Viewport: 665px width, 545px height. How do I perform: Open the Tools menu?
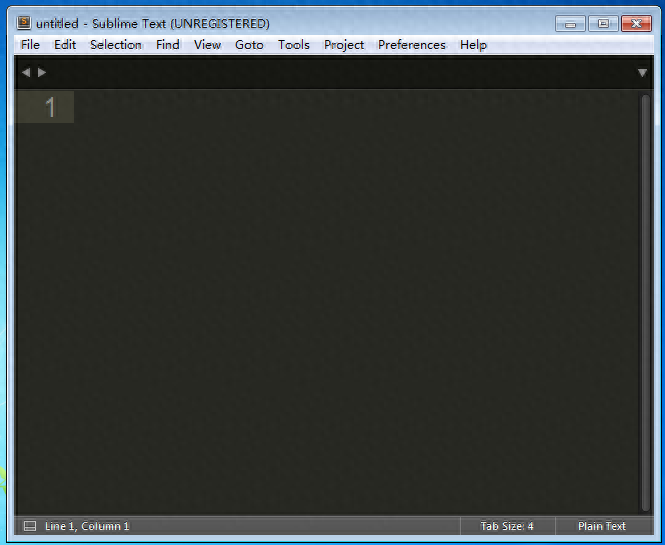(293, 45)
